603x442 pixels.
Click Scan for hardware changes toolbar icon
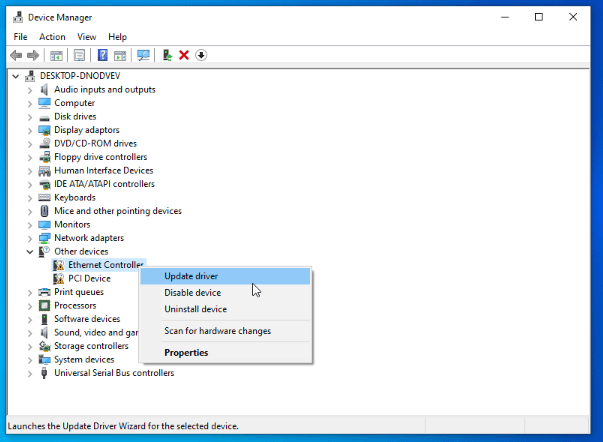click(x=144, y=55)
